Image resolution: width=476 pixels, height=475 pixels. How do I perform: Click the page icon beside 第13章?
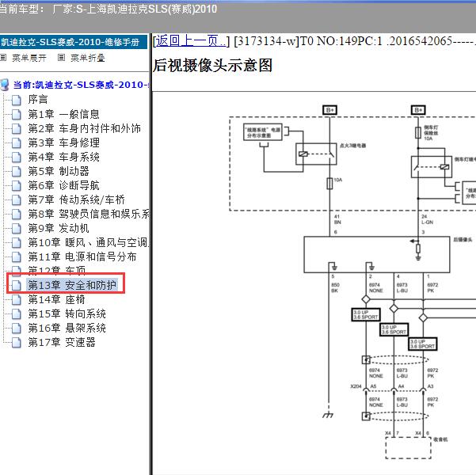click(x=17, y=285)
